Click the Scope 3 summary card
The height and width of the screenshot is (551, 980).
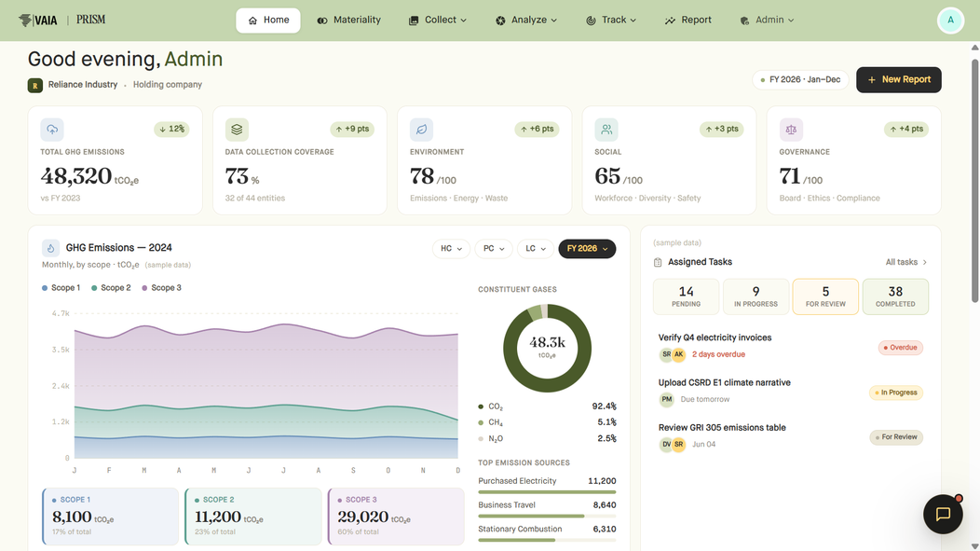click(x=396, y=517)
